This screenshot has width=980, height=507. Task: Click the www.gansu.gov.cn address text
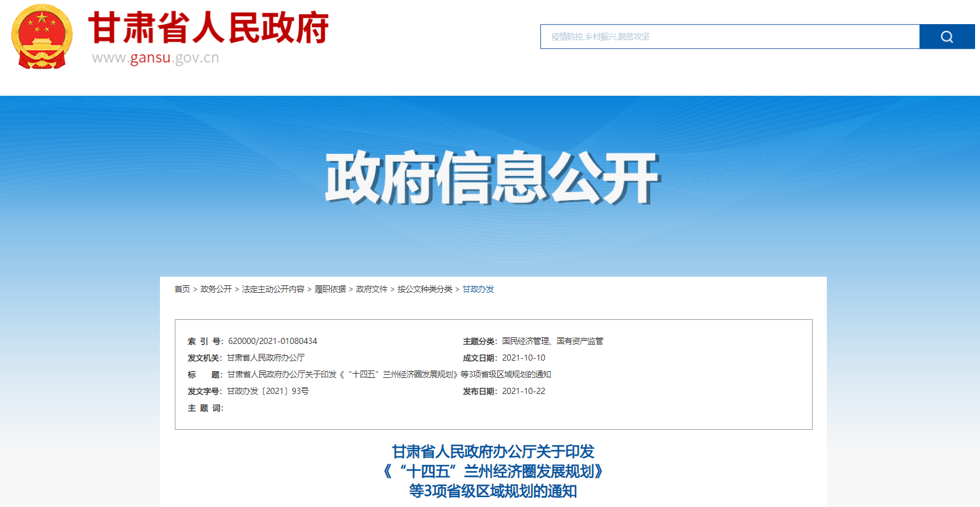(x=156, y=58)
